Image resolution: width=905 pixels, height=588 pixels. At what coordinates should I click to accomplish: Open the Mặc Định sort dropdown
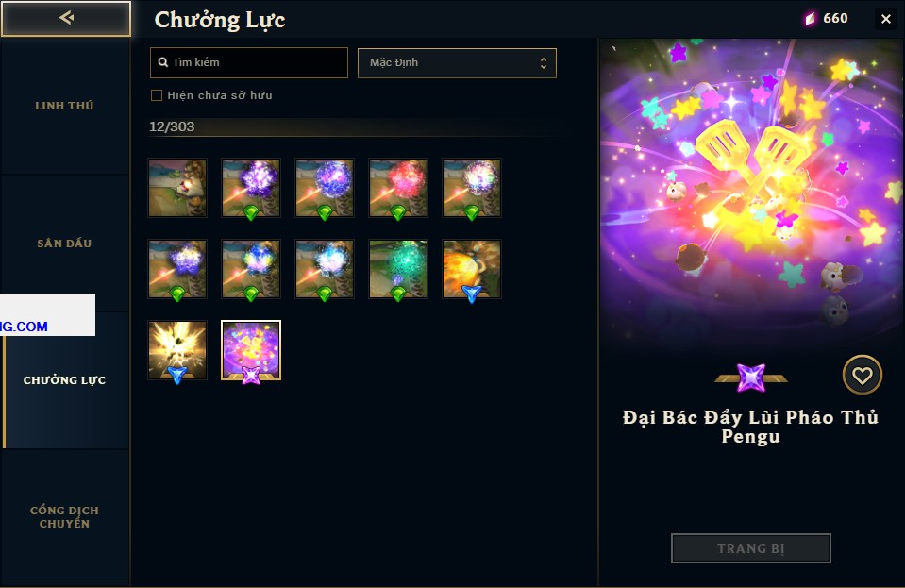(457, 63)
